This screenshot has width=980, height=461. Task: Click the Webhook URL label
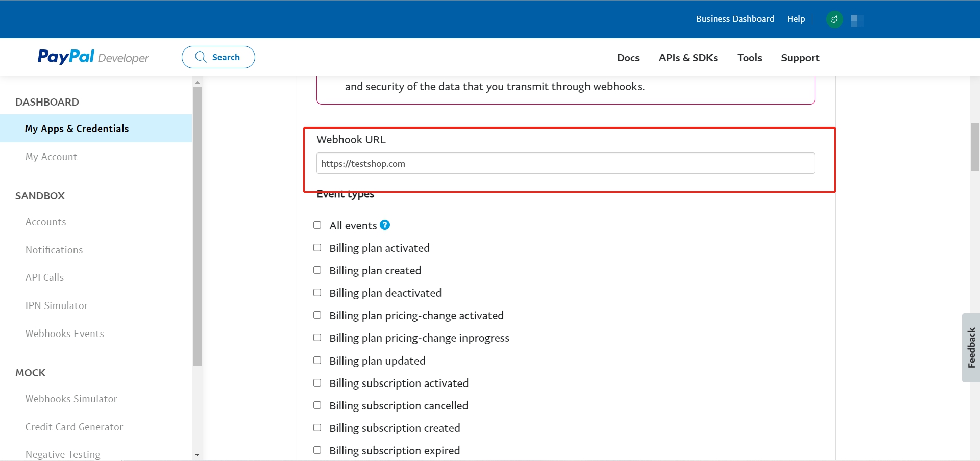[x=351, y=139]
